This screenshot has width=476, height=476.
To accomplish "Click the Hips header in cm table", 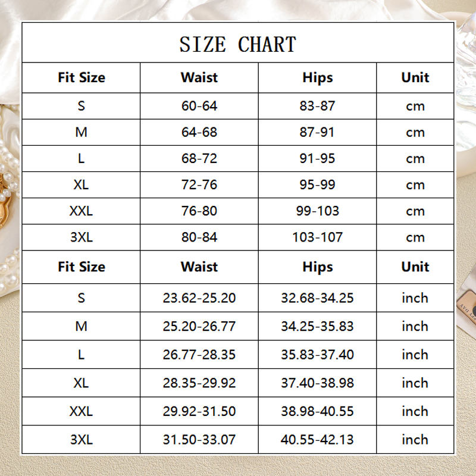I will tap(318, 78).
